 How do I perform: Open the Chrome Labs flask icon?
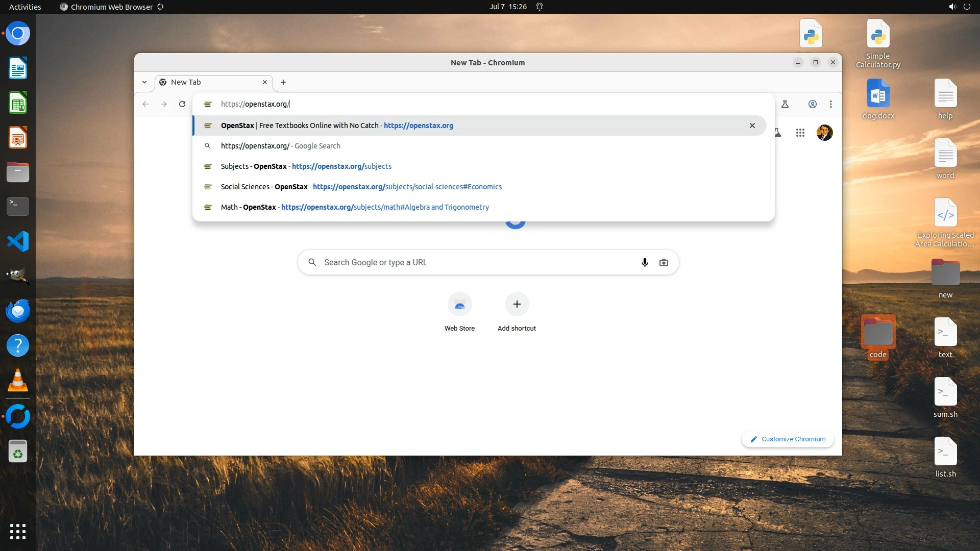click(785, 104)
